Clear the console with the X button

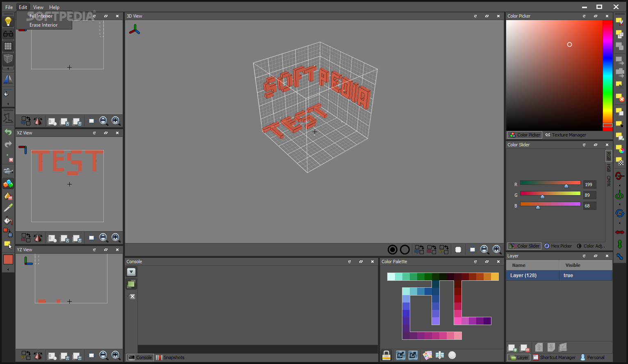[132, 296]
